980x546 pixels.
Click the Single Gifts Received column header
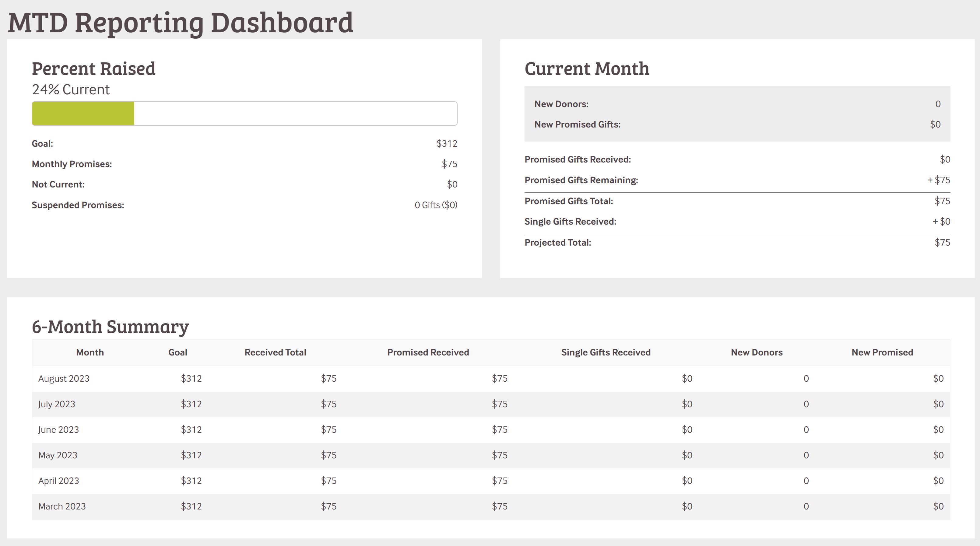[x=606, y=352]
